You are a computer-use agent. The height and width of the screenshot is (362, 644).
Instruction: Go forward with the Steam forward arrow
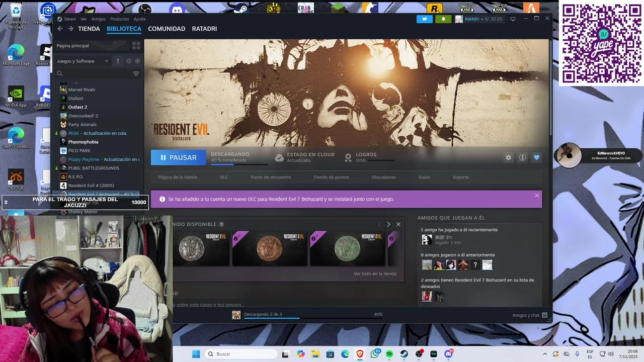pos(70,29)
